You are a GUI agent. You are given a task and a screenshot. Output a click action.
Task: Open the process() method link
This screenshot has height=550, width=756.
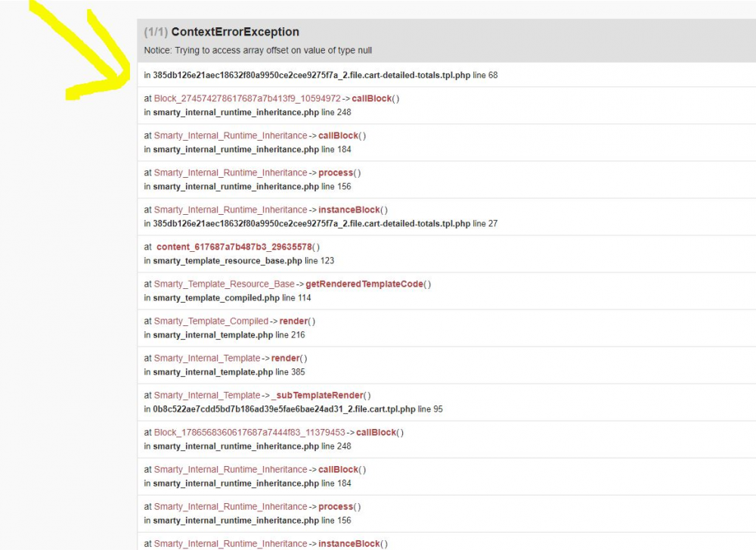(336, 172)
